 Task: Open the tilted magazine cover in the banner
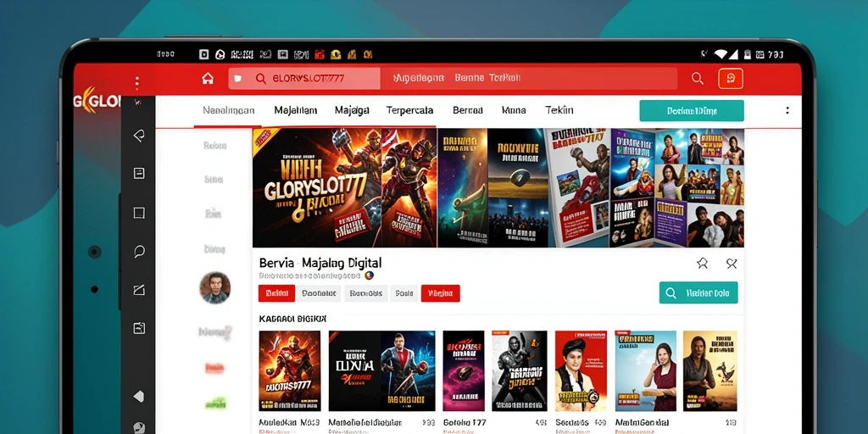tap(579, 187)
